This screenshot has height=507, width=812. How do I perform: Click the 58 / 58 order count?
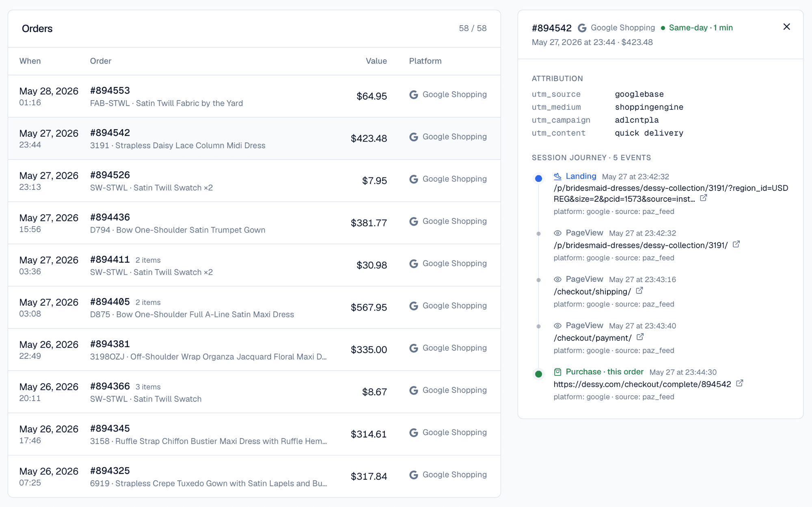[473, 28]
